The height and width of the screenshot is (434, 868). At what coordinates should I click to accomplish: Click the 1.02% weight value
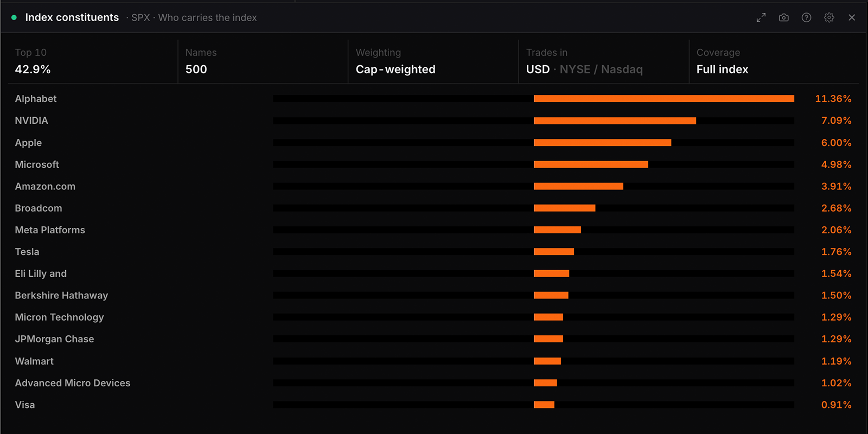pos(836,383)
